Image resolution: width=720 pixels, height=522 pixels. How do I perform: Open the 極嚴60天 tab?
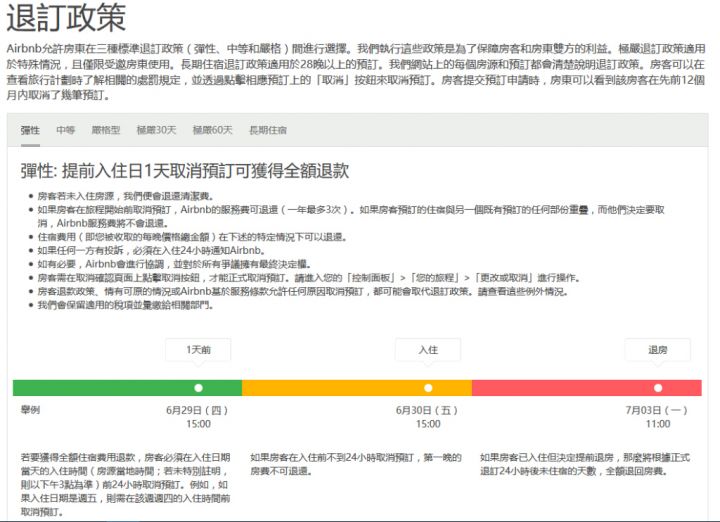coord(212,130)
